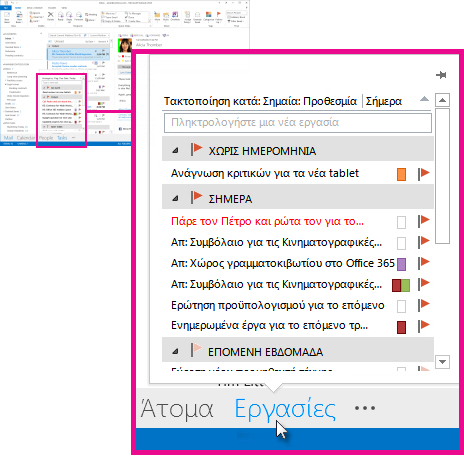Collapse the ΣΗΜΕΡΑ group
The image size is (464, 457).
coord(175,199)
